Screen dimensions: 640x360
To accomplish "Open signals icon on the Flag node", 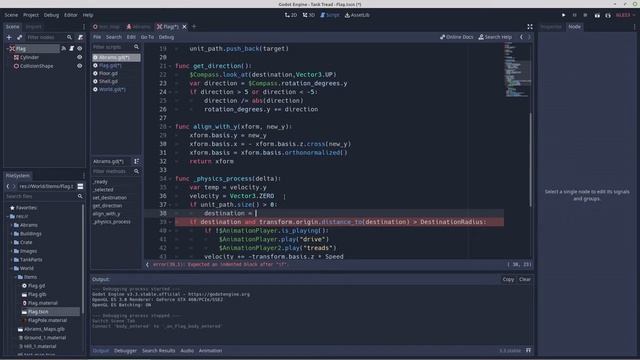I will point(64,49).
